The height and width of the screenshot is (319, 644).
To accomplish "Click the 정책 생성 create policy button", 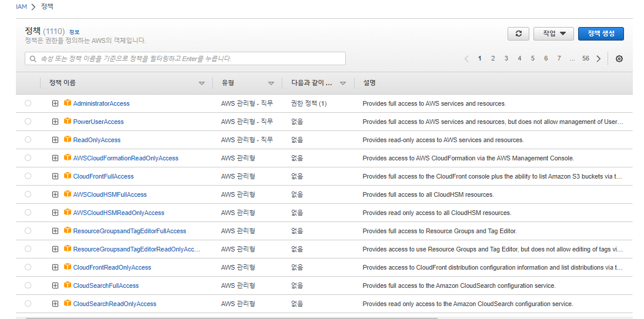I will tap(601, 33).
